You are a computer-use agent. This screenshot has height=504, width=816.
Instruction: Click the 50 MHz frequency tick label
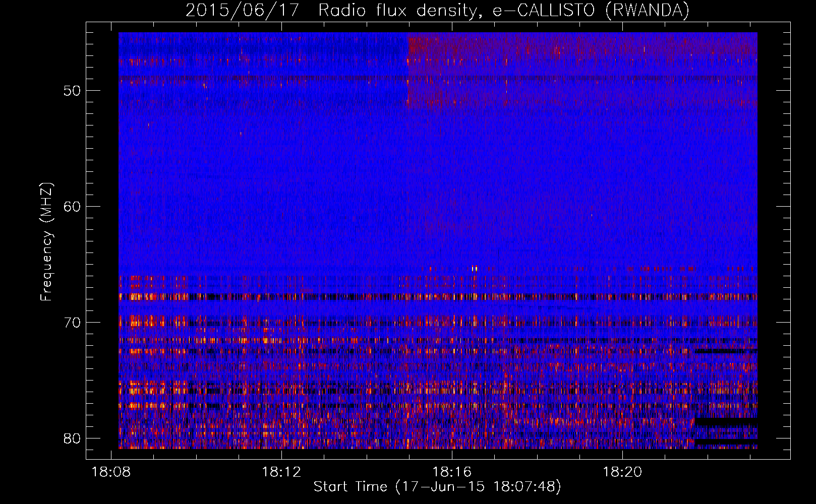point(73,91)
